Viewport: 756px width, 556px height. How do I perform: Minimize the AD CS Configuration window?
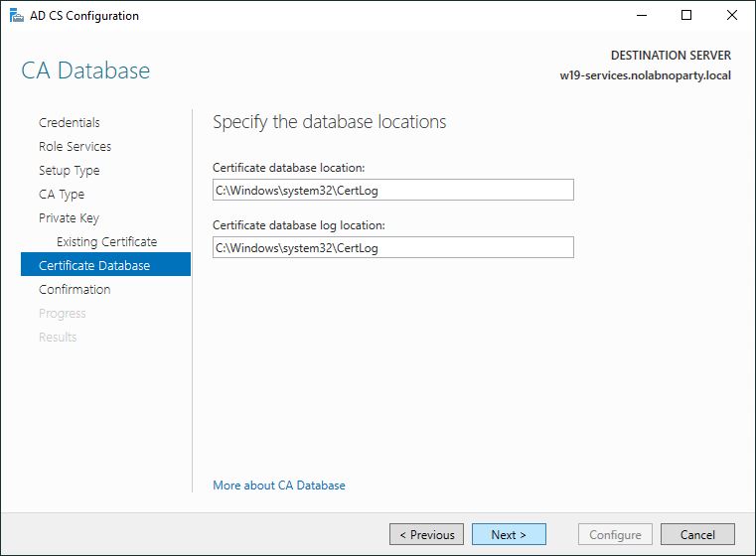point(641,16)
